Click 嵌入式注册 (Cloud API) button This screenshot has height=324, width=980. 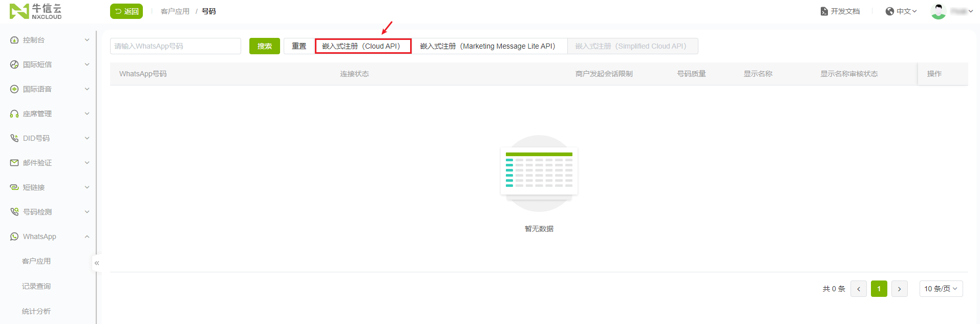pos(363,46)
